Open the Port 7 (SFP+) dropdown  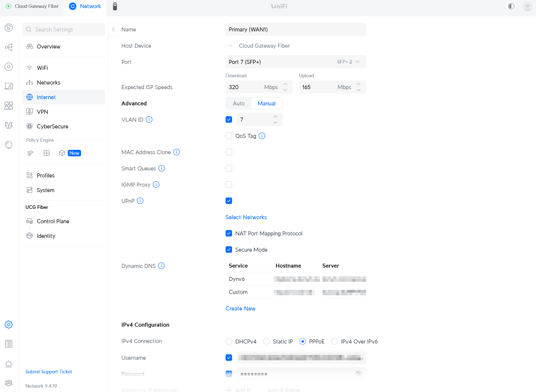point(296,62)
